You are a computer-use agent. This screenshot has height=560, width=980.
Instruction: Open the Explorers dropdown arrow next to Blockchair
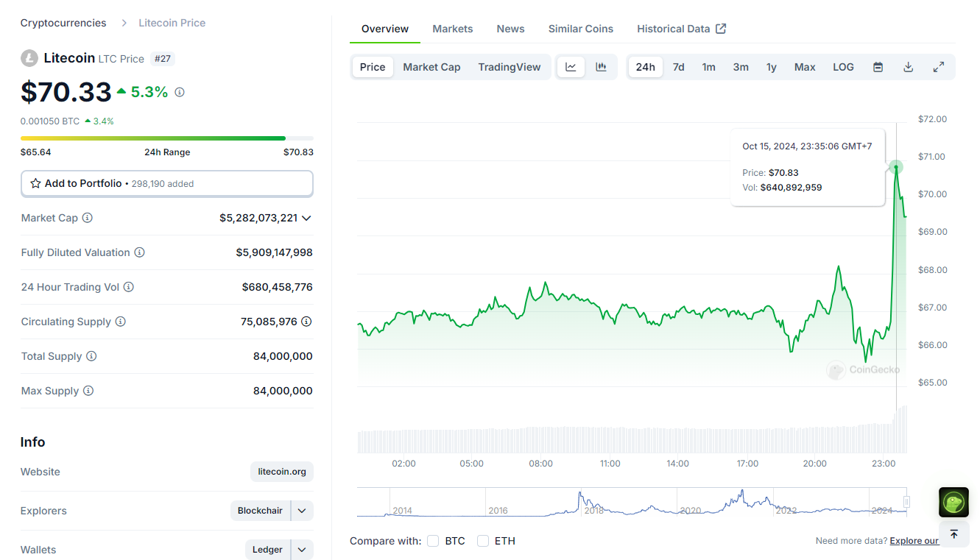(302, 511)
